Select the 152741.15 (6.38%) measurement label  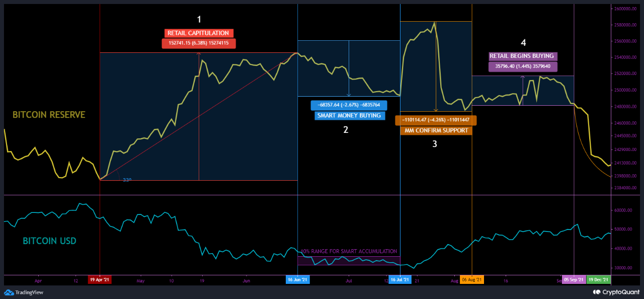[x=199, y=43]
